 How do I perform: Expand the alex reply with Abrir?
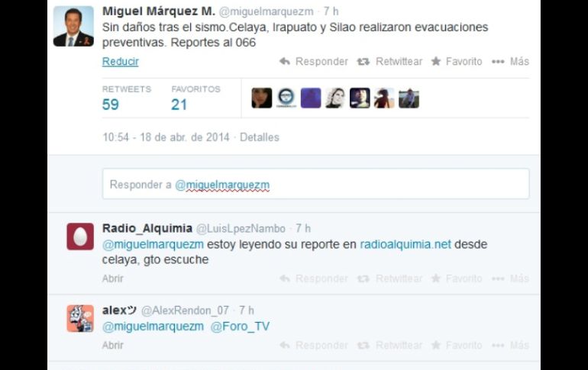coord(112,346)
